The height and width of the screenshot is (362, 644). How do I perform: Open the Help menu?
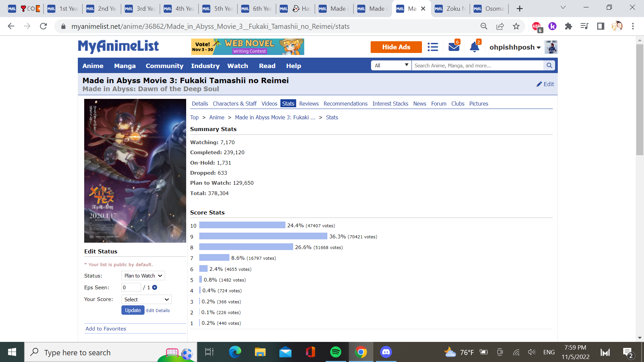click(x=293, y=66)
